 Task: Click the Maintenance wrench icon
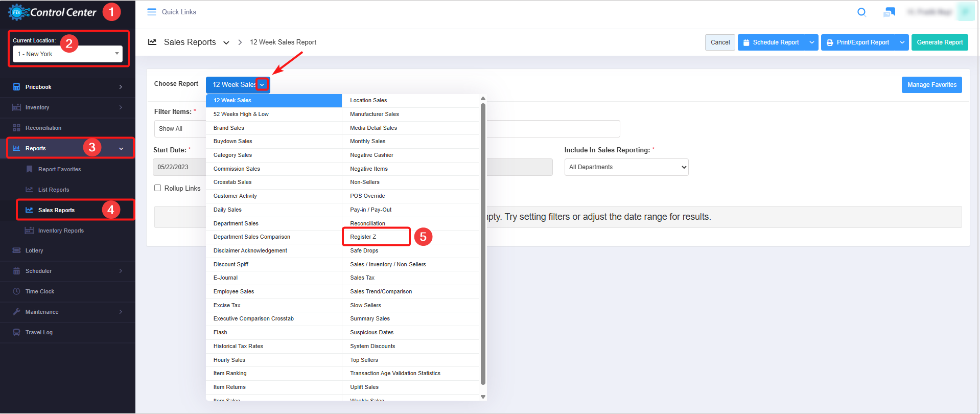click(x=16, y=312)
